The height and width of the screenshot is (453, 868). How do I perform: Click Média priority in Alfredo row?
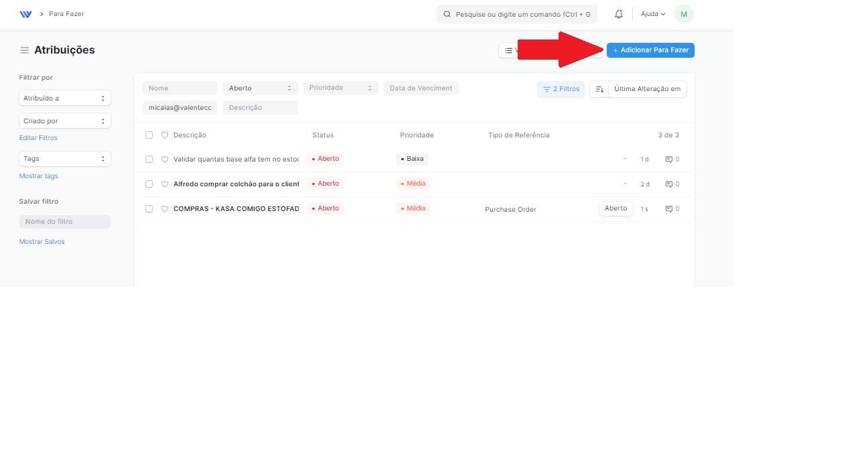click(413, 184)
